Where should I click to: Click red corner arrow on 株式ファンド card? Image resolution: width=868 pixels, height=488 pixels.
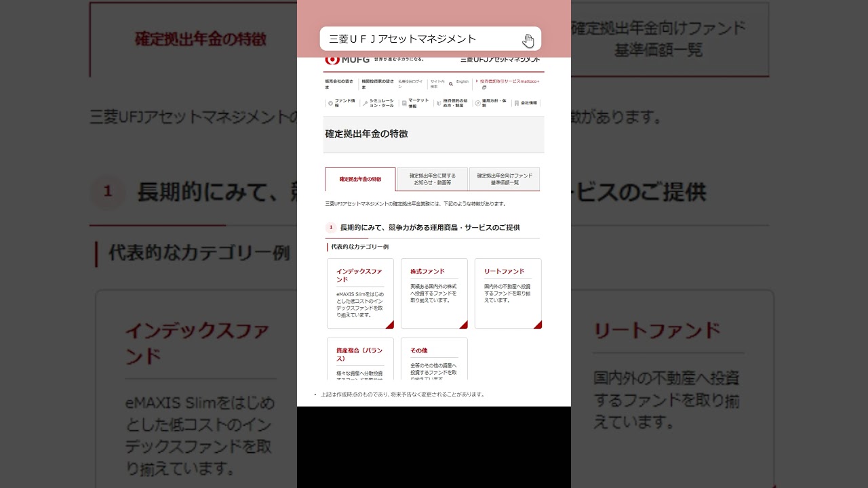coord(464,325)
